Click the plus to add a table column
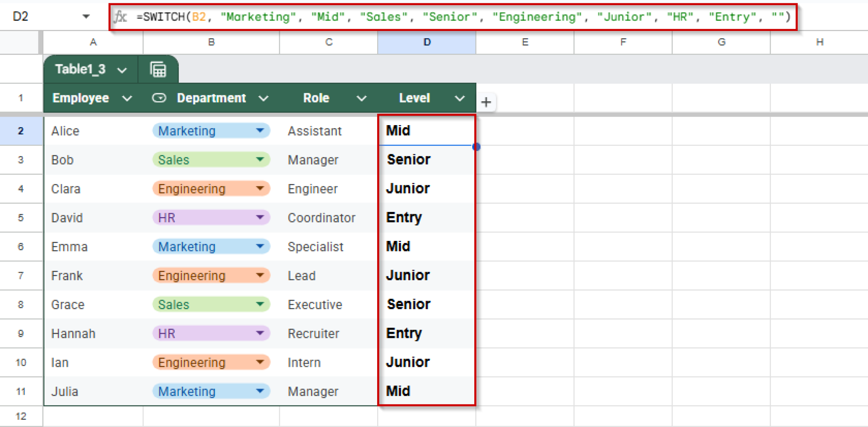 [x=486, y=102]
